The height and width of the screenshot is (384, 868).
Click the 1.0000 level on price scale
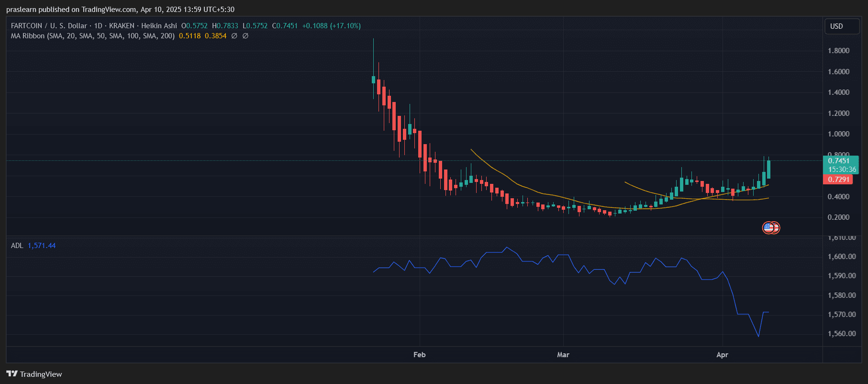pyautogui.click(x=838, y=134)
